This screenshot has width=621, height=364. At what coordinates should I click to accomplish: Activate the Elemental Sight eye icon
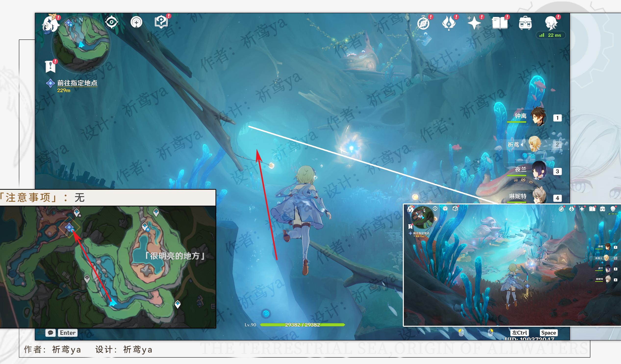click(x=111, y=22)
